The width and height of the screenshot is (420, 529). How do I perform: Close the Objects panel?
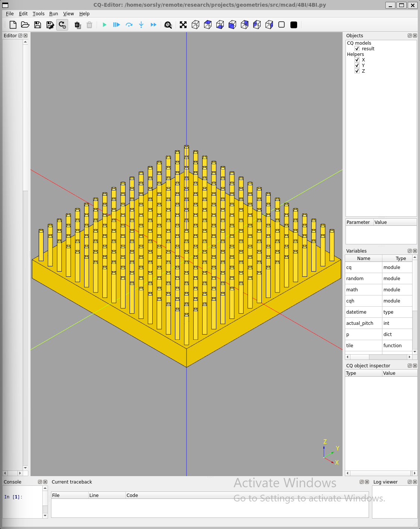tap(415, 36)
